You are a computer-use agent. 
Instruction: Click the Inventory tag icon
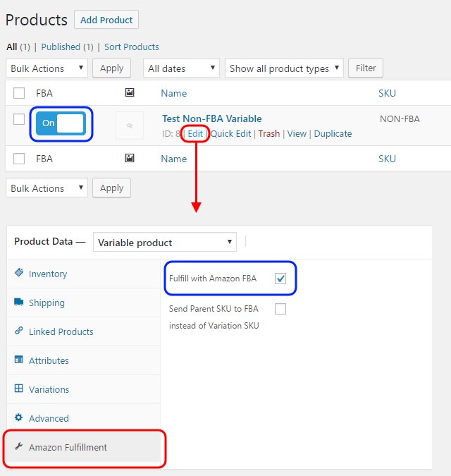[19, 274]
